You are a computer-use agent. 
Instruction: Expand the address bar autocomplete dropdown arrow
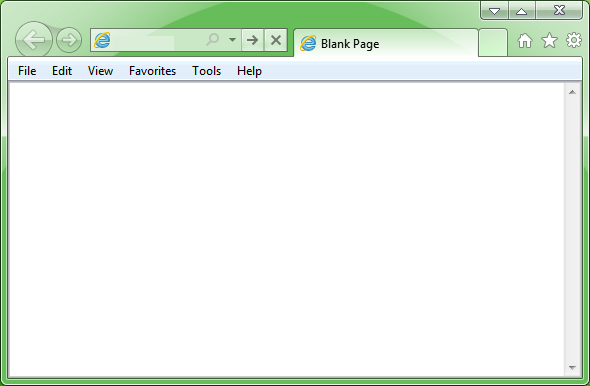tap(233, 40)
